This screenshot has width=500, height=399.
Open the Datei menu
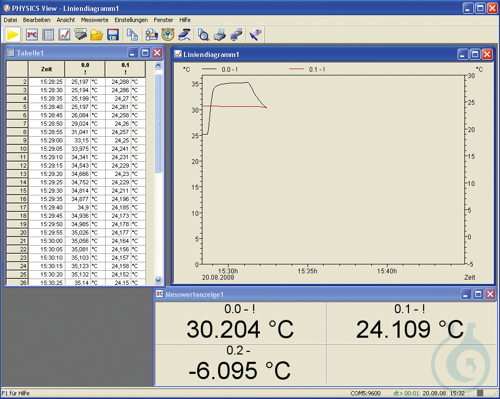[x=10, y=20]
